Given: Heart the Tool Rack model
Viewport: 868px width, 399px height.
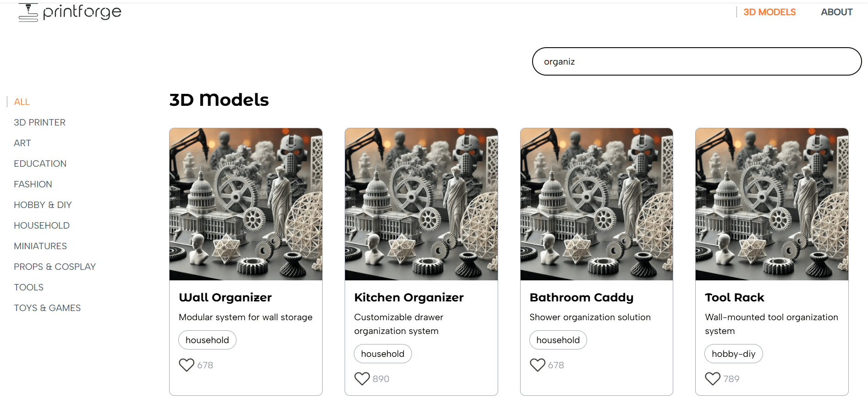Looking at the screenshot, I should click(713, 378).
